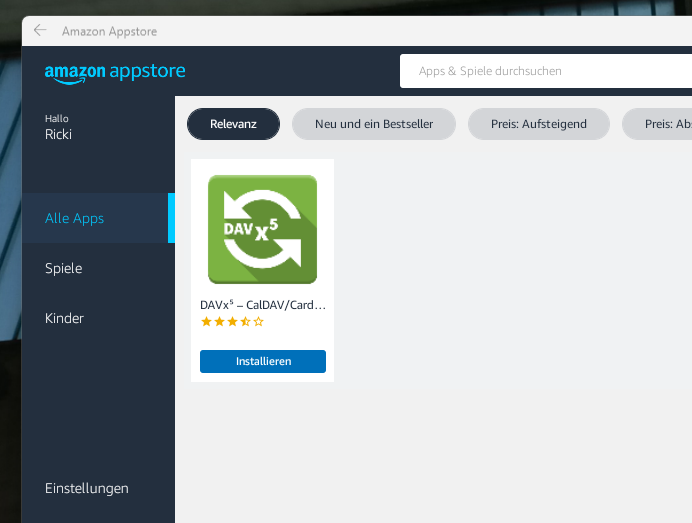Click the DAVx5 star rating
Viewport: 692px width, 523px height.
(232, 322)
